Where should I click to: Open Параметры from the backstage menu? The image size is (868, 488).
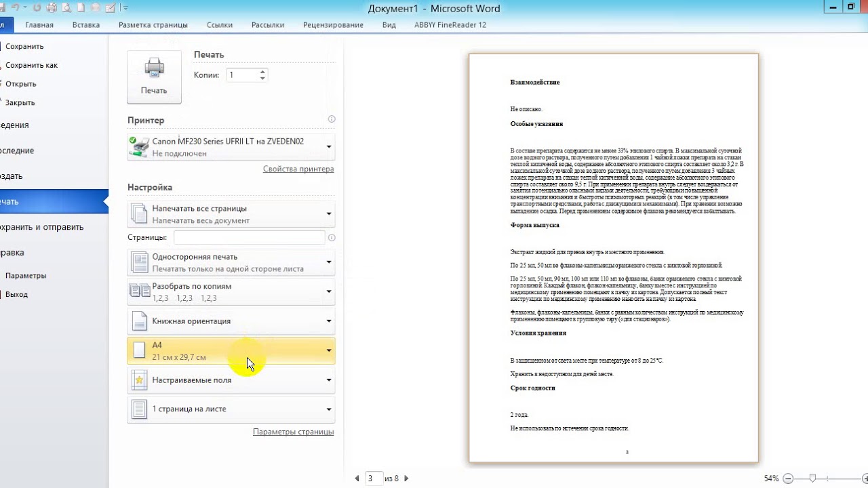(x=26, y=276)
